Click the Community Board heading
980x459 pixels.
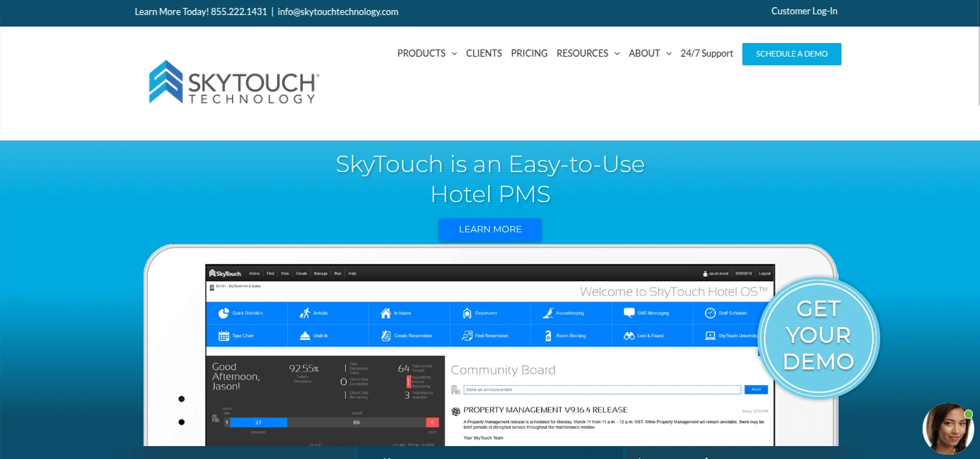coord(503,370)
